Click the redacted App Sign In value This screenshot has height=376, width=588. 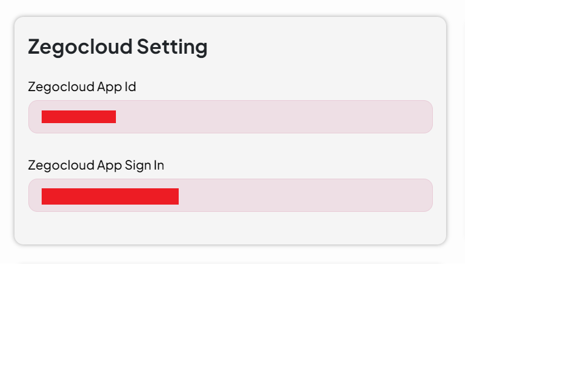pos(110,196)
